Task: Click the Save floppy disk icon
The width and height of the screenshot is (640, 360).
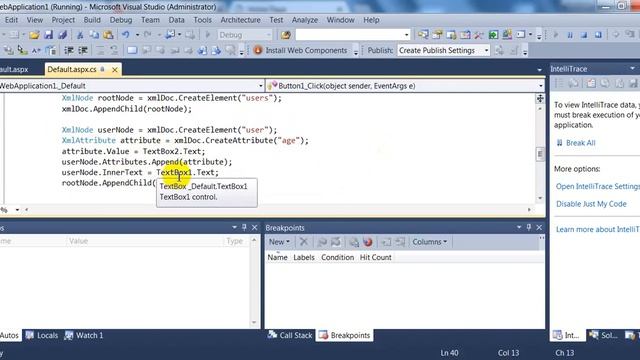Action: (x=49, y=35)
